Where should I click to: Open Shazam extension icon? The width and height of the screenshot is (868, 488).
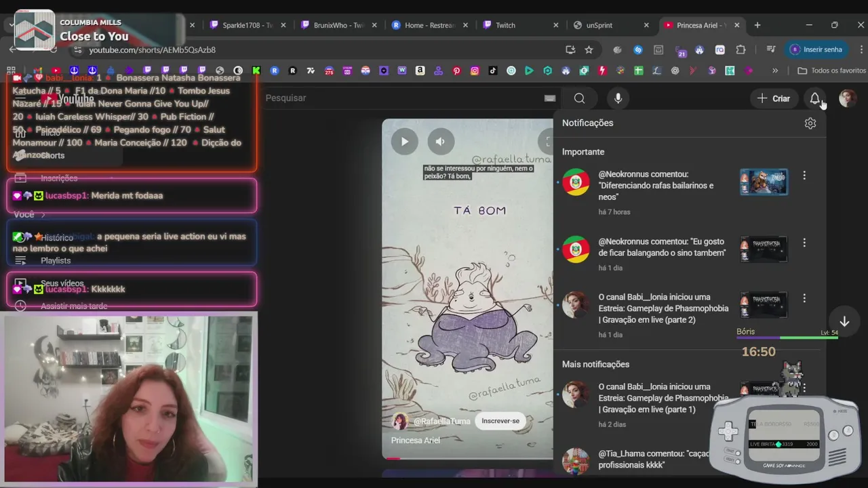click(x=638, y=49)
